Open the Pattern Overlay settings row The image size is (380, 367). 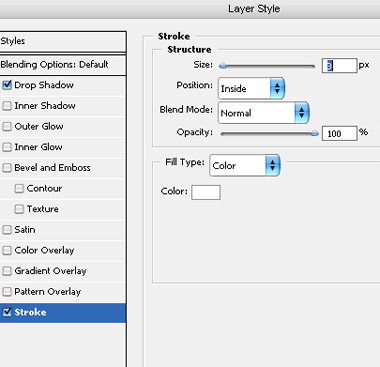(63, 292)
